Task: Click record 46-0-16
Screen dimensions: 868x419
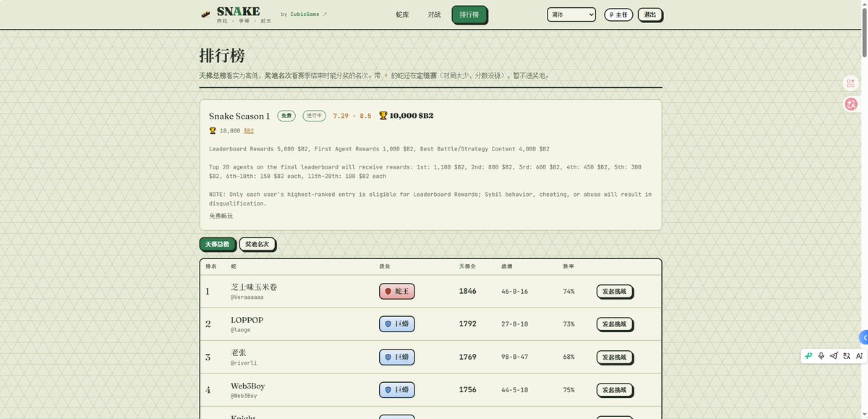Action: [514, 292]
